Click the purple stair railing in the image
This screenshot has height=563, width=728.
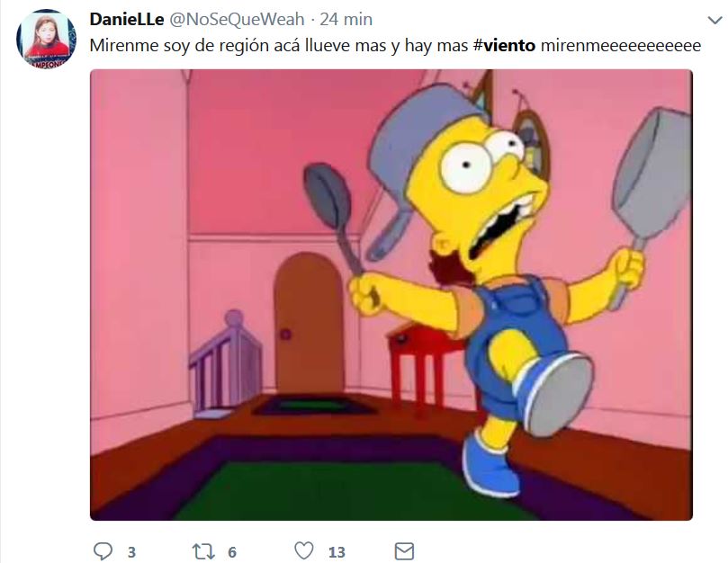pos(225,364)
